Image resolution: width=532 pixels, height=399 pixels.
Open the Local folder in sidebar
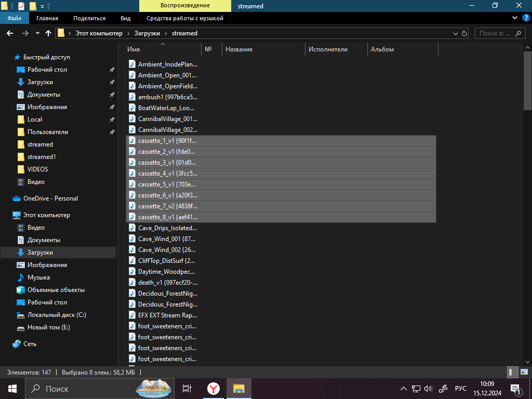click(35, 119)
